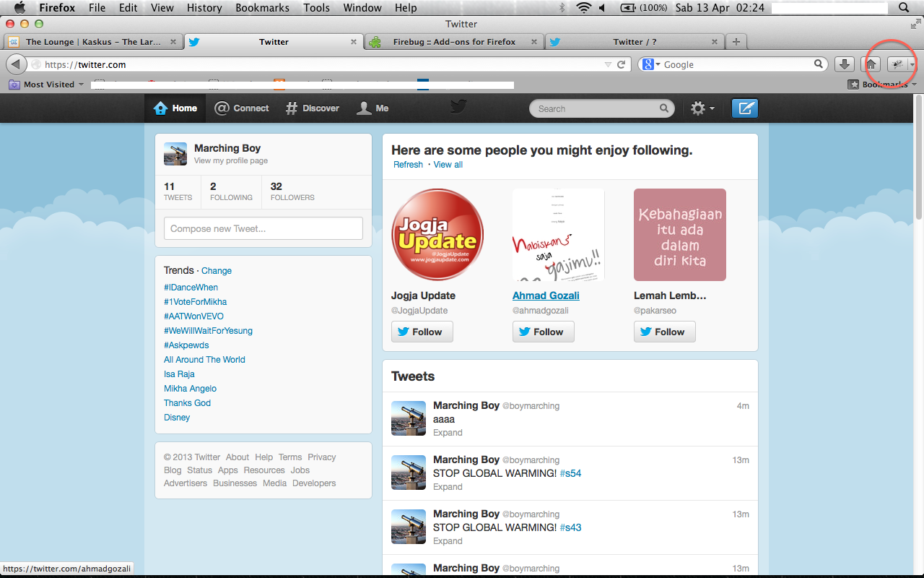
Task: Open the Me nav item
Action: pos(373,108)
